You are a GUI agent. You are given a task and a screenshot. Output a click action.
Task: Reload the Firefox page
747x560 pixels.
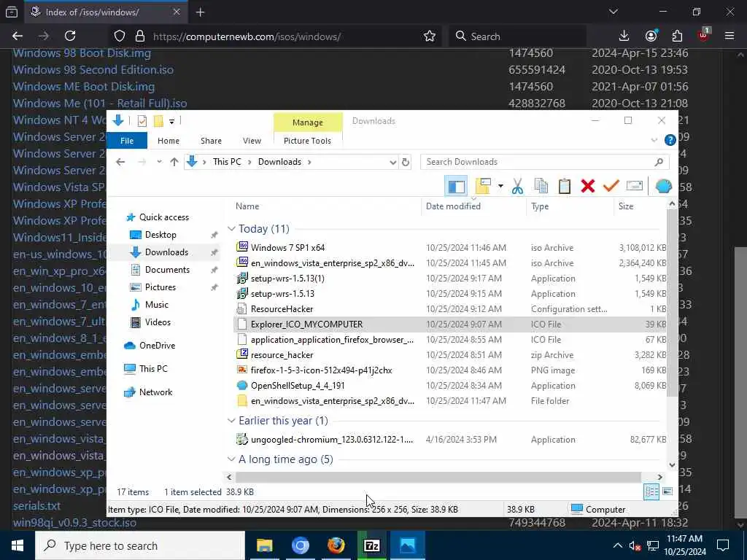point(70,36)
